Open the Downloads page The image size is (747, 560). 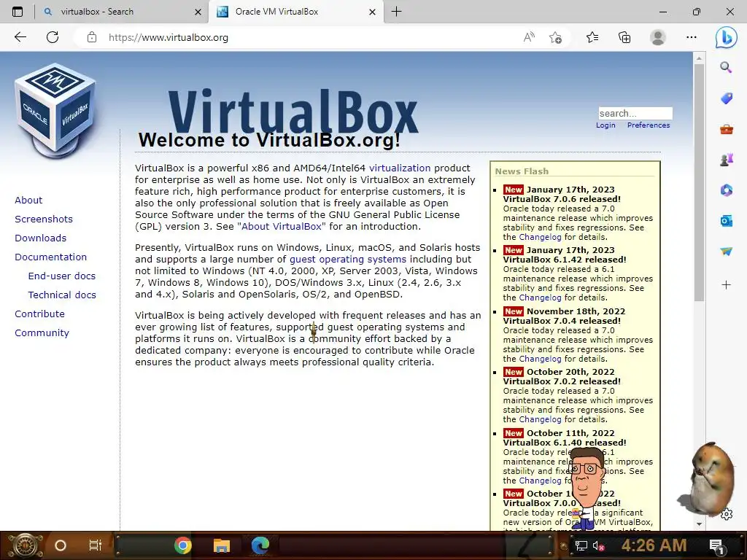pyautogui.click(x=41, y=238)
